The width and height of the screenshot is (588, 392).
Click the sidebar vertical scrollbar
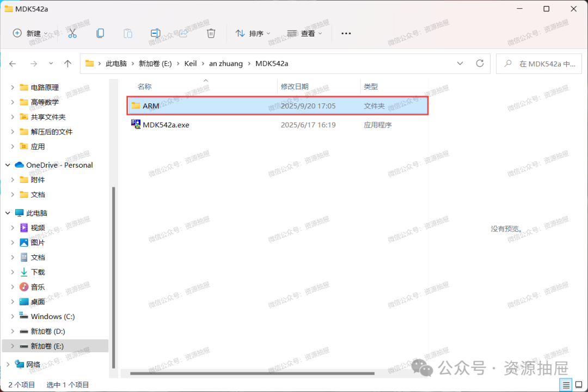114,278
